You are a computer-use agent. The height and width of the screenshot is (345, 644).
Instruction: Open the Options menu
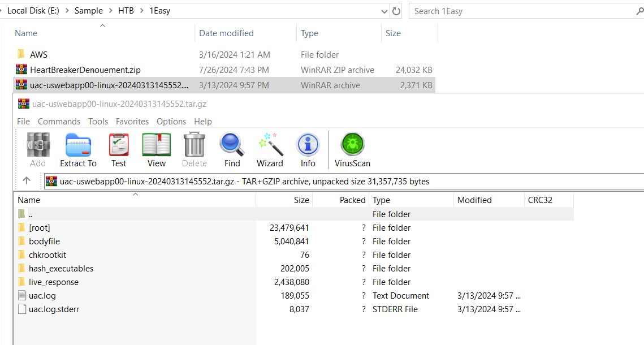click(171, 122)
